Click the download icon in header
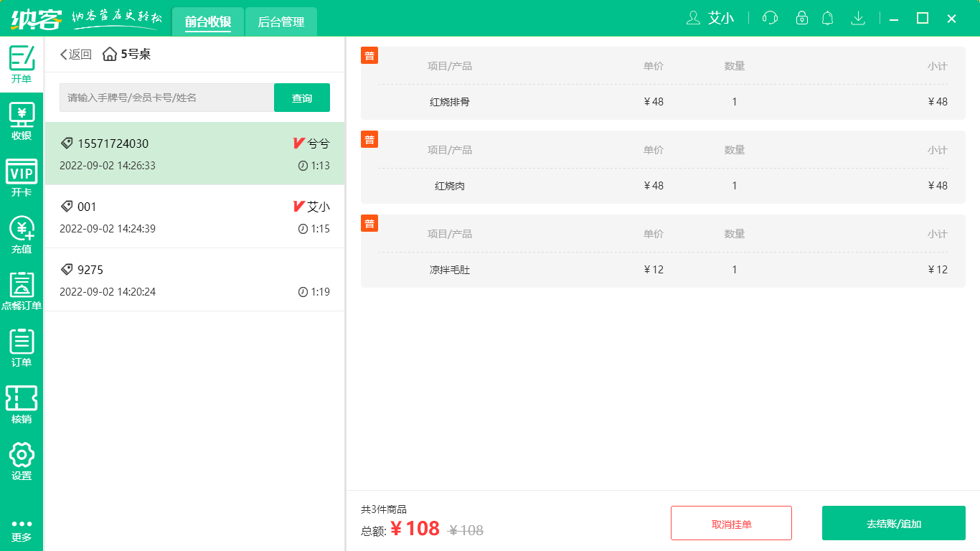The width and height of the screenshot is (980, 551). 857,18
